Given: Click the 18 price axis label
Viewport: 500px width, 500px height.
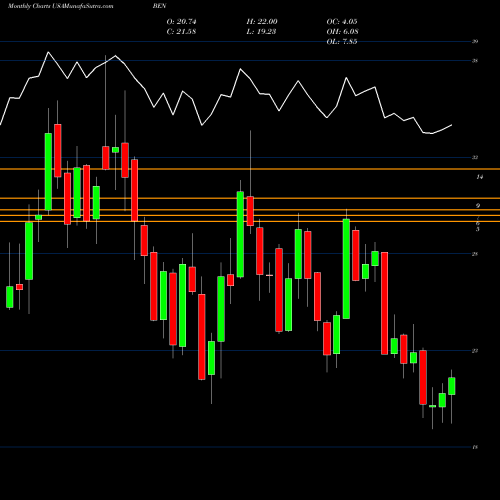Looking at the screenshot, I should point(475,447).
